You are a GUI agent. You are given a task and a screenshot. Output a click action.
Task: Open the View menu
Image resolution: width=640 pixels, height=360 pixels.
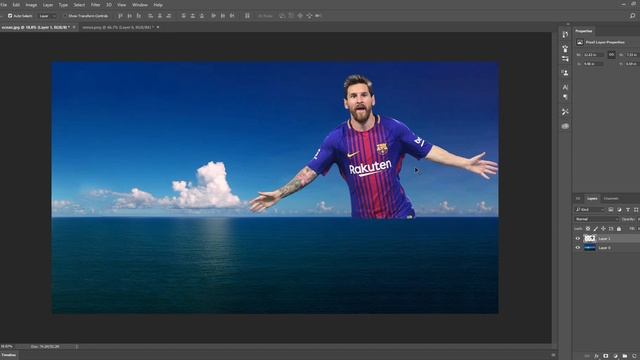121,5
